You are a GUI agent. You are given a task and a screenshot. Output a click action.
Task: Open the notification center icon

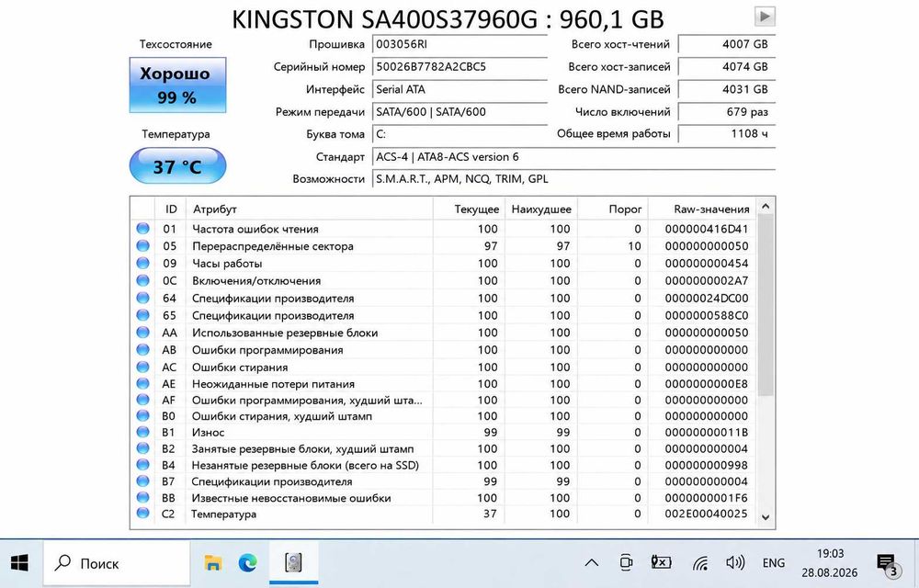(888, 564)
